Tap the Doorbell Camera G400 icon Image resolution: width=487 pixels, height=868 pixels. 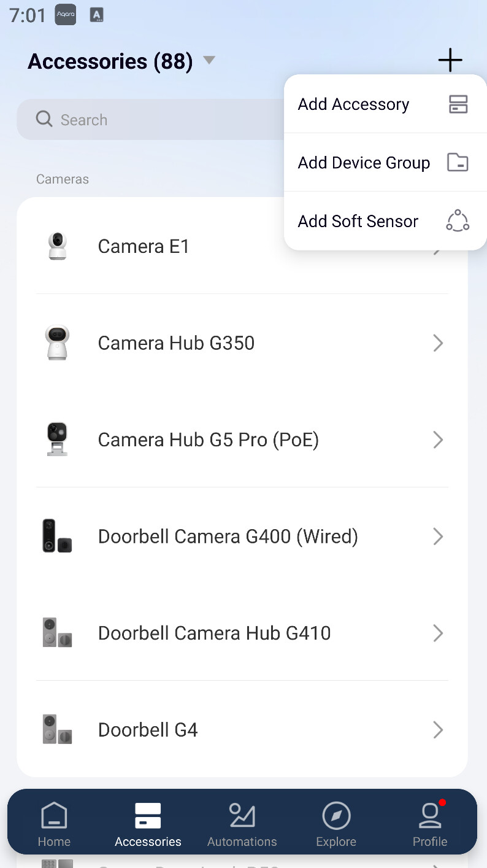[x=57, y=536]
